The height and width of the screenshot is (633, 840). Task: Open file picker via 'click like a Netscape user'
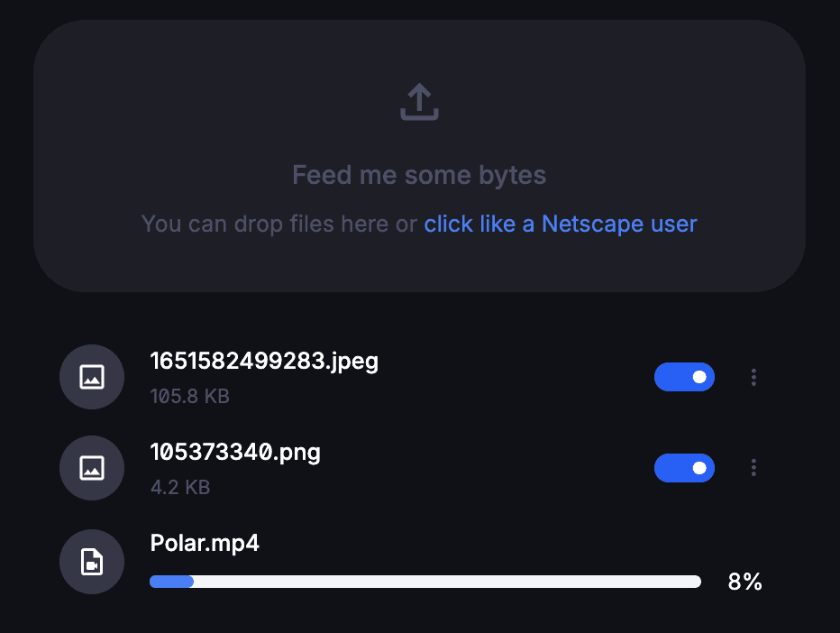pos(561,224)
